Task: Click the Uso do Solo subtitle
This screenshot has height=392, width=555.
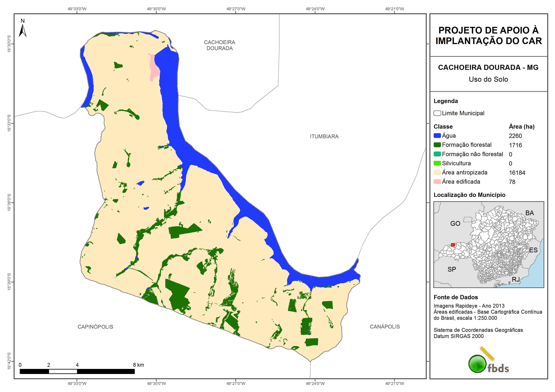Action: (x=488, y=79)
